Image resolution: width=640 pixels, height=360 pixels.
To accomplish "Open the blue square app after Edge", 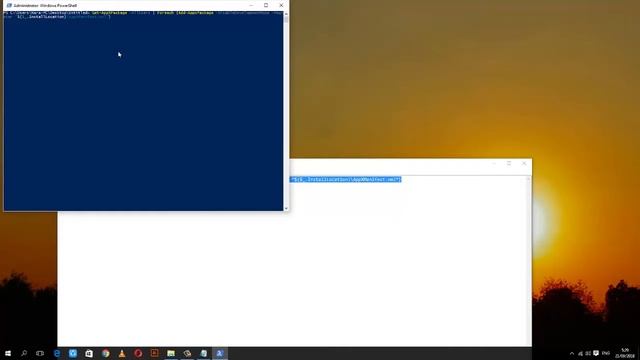I will (73, 353).
